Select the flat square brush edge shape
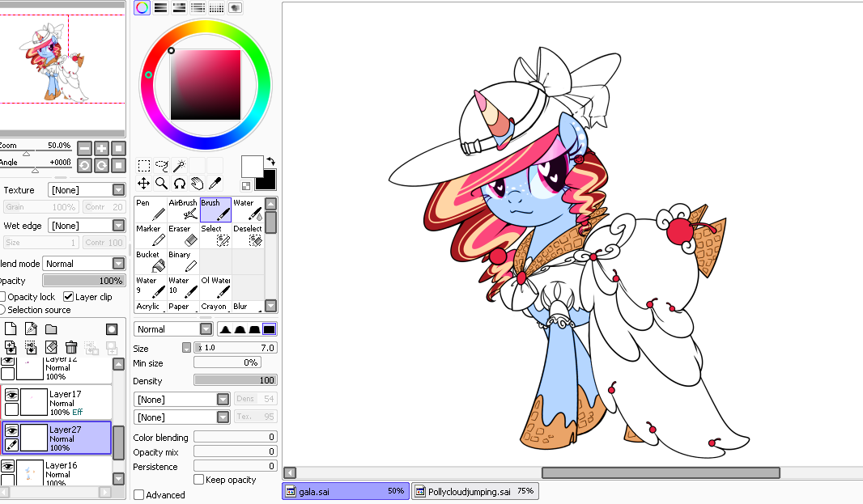The width and height of the screenshot is (863, 504). click(x=269, y=329)
